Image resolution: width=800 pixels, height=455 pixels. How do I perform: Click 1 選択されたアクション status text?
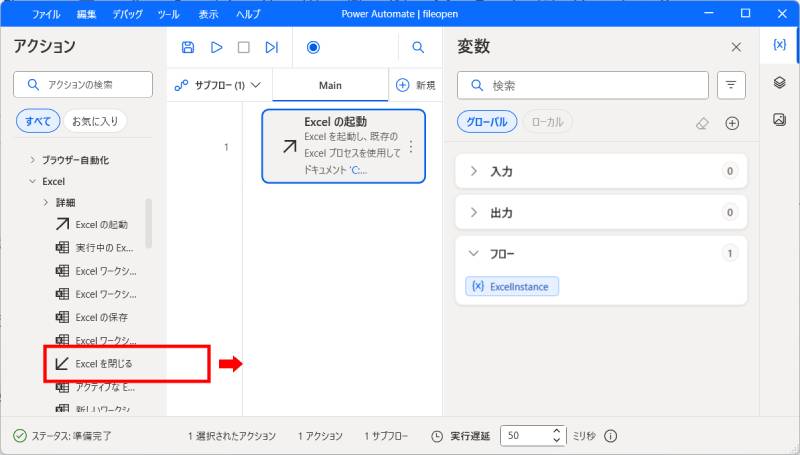click(232, 436)
